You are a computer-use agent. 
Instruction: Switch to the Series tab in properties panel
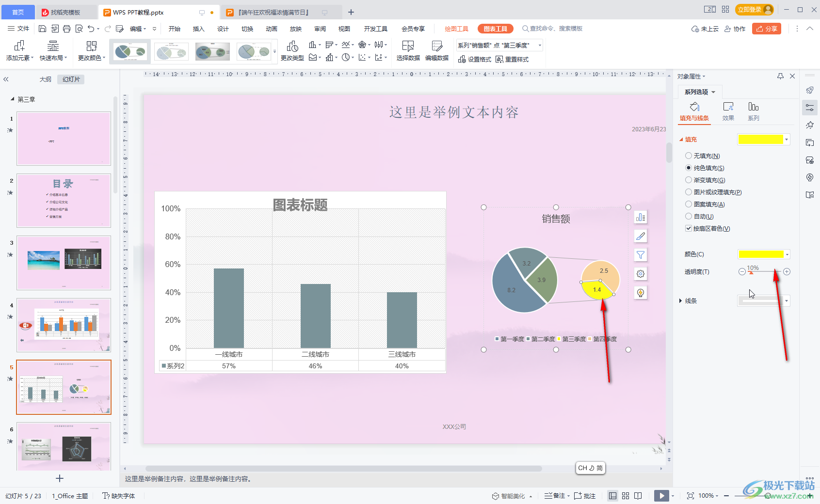[x=753, y=111]
